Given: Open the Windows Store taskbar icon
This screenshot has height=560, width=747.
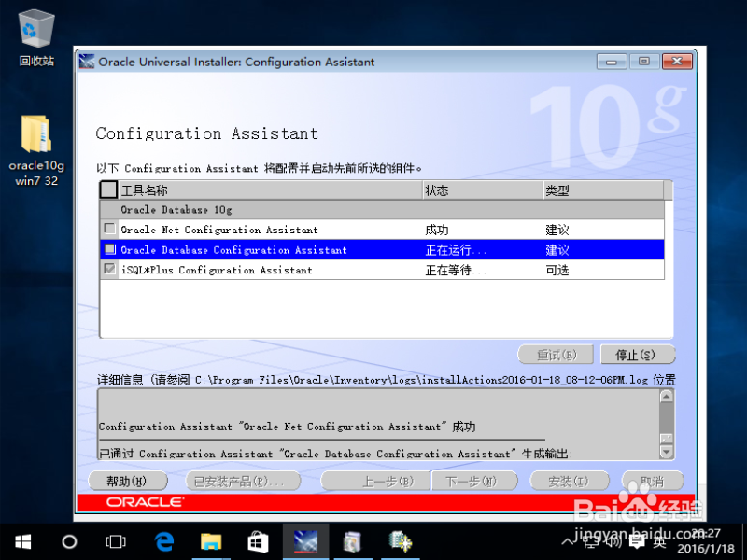Looking at the screenshot, I should coord(258,541).
